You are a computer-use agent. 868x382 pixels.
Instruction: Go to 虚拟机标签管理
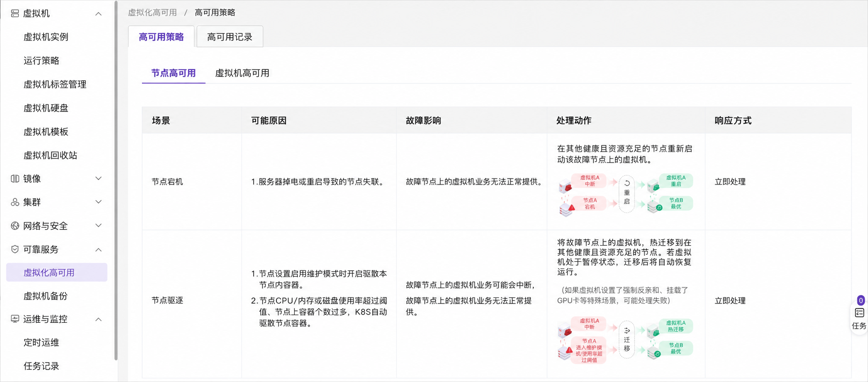coord(55,84)
